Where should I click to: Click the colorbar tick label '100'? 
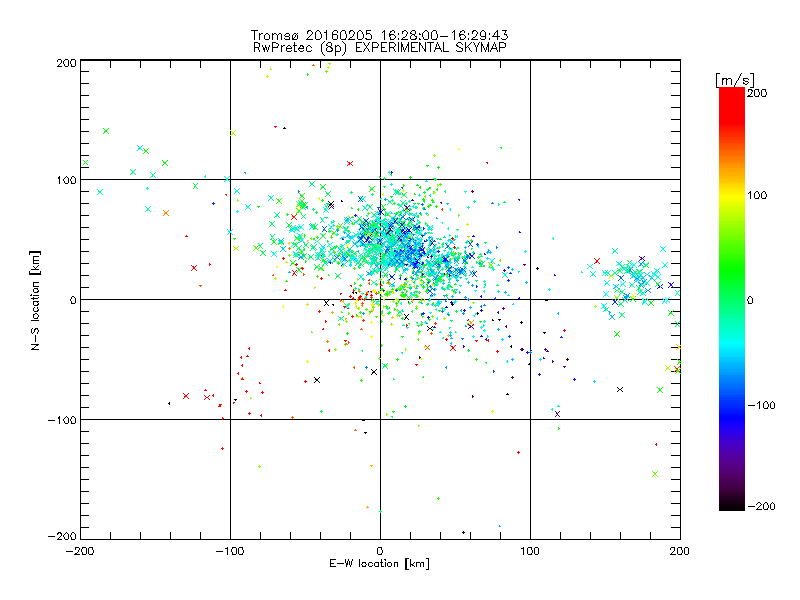[757, 195]
